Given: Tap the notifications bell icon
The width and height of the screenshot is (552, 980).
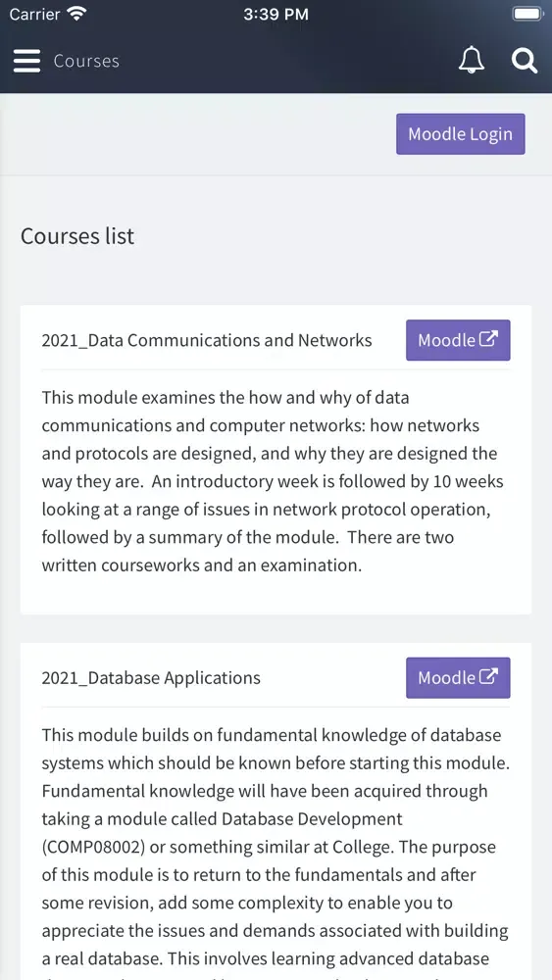Looking at the screenshot, I should [x=472, y=61].
